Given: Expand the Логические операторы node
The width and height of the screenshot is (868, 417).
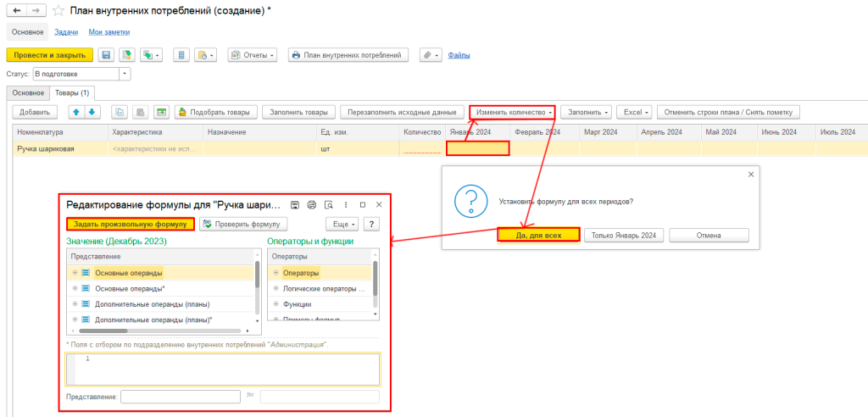Looking at the screenshot, I should pos(275,288).
